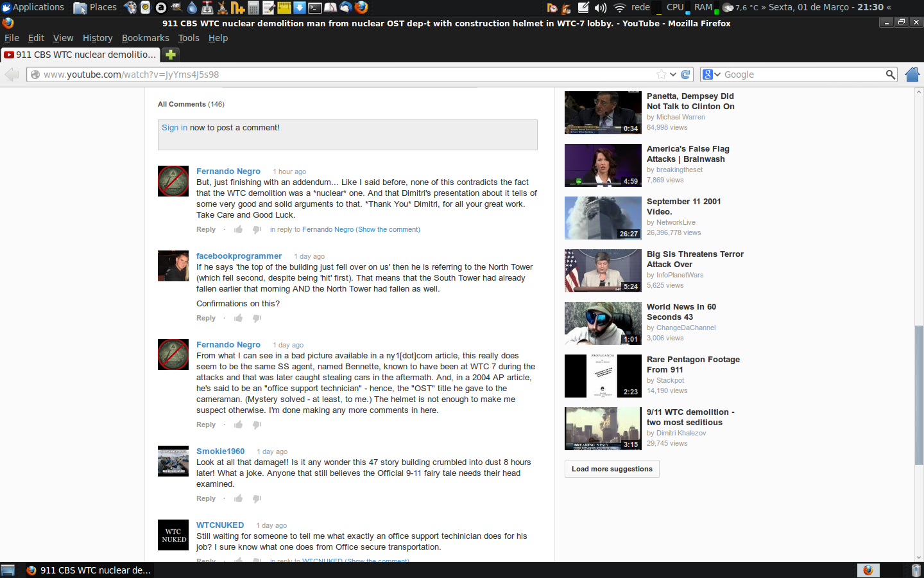Open the clock showing Sexta, 01 de Março
The width and height of the screenshot is (924, 578).
826,7
